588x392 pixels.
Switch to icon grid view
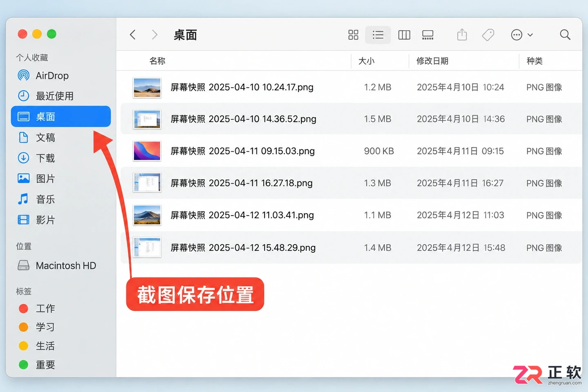coord(353,35)
